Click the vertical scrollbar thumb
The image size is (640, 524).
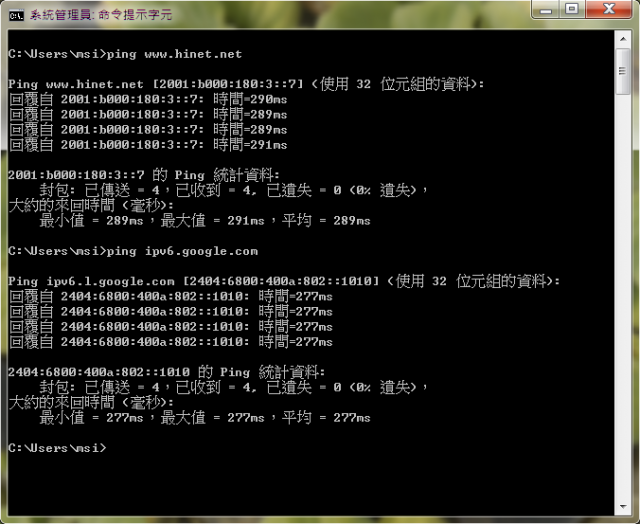(x=623, y=71)
